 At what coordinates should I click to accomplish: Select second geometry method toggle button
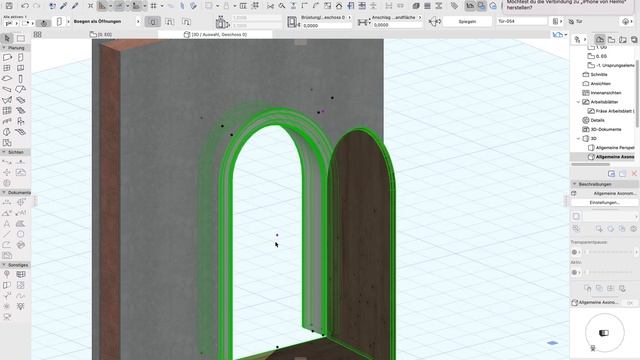(x=169, y=22)
